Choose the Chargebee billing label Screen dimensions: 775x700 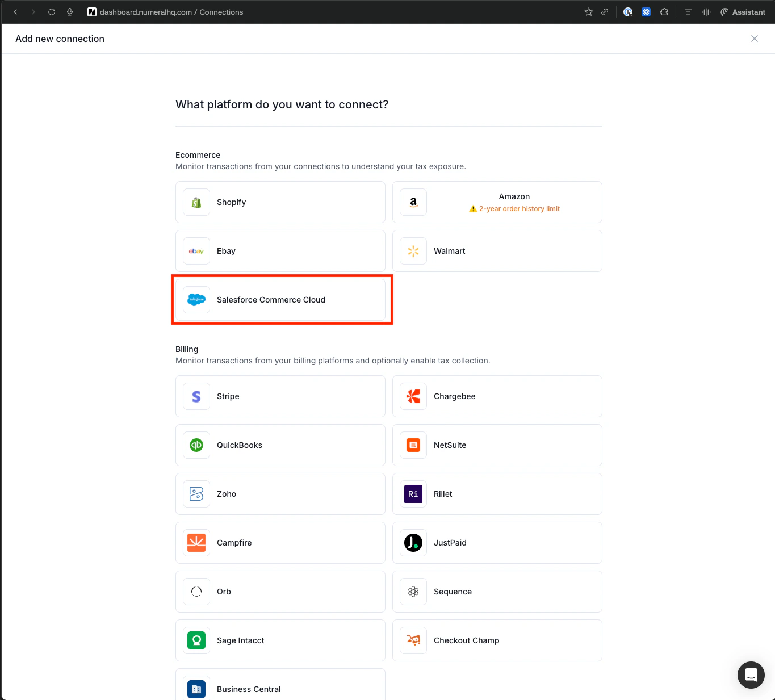click(x=455, y=396)
